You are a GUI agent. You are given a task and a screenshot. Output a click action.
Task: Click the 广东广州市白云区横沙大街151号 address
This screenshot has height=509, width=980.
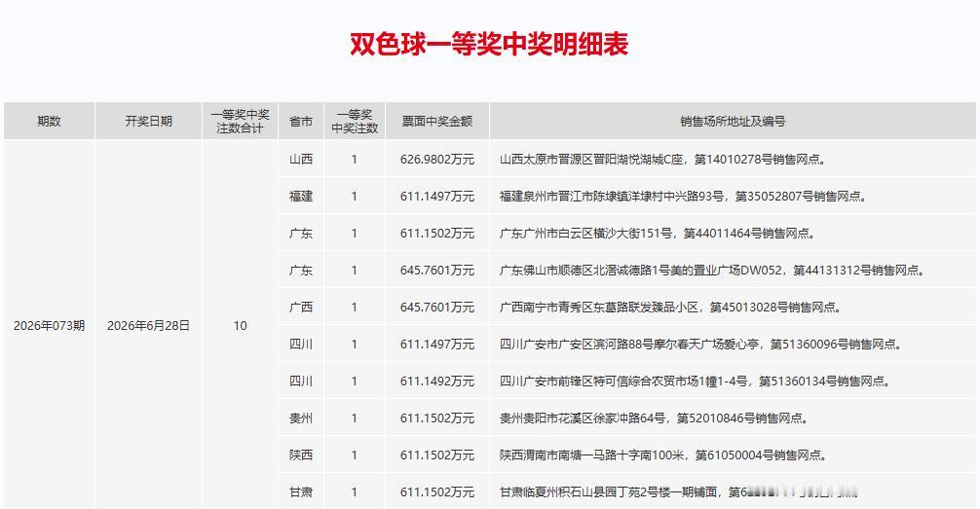[658, 233]
